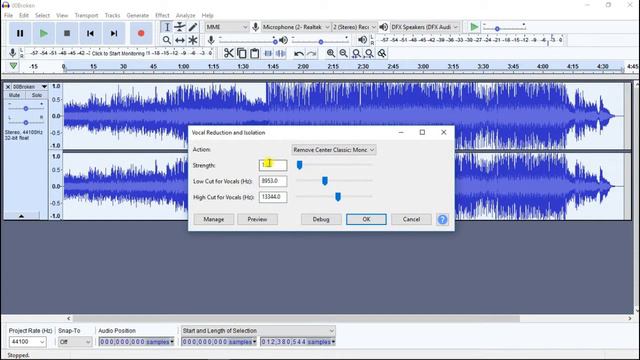Click the Undo arrow icon

click(299, 53)
